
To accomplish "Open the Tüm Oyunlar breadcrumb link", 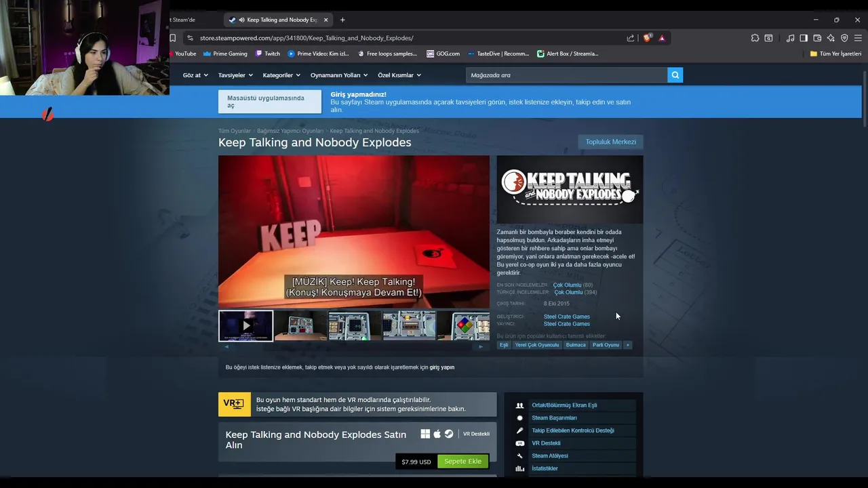I will pyautogui.click(x=234, y=131).
